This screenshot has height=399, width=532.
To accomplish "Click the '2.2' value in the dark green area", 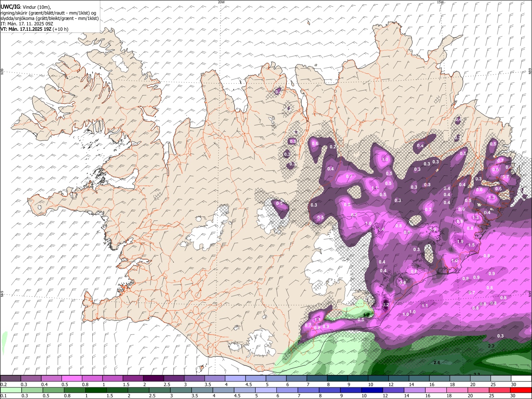I will point(491,346).
